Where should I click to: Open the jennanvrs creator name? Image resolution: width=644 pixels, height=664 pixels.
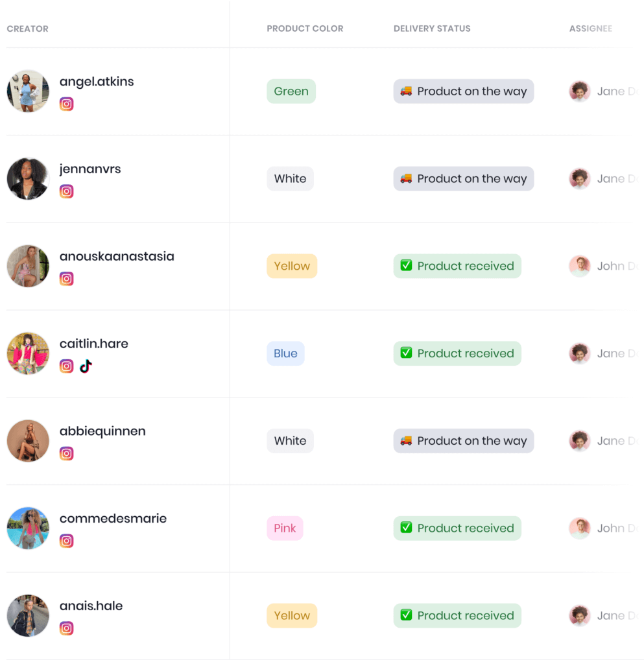click(90, 169)
